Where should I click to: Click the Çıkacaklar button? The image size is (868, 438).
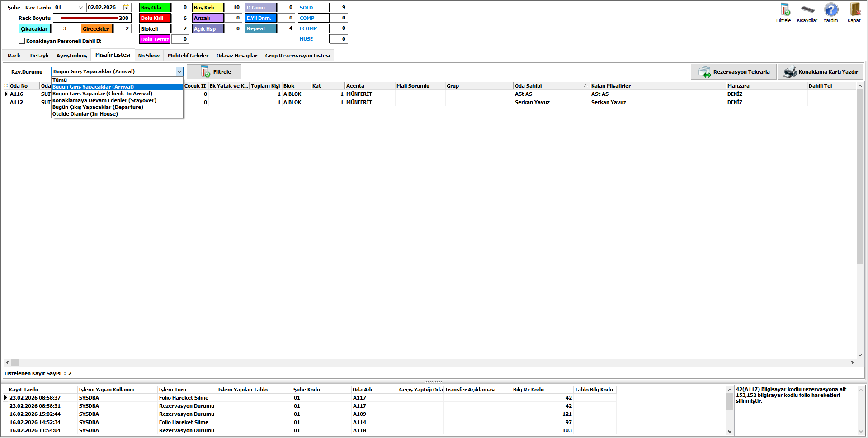pyautogui.click(x=34, y=29)
